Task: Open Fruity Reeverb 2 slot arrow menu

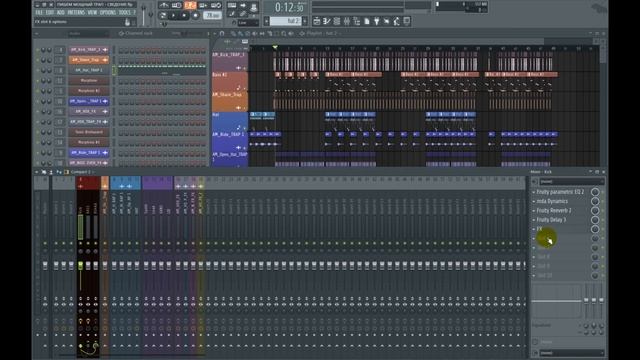Action: (x=533, y=211)
